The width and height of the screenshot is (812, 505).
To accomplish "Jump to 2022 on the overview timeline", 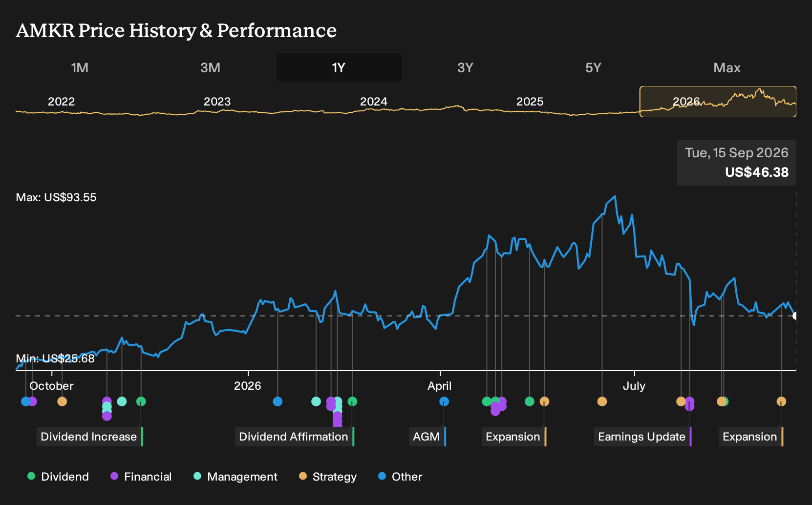I will [x=61, y=102].
